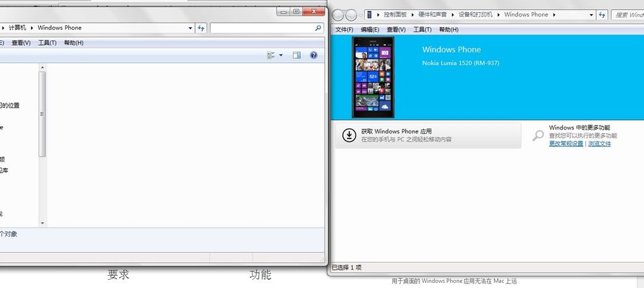Click refresh icon beside right window address bar
Screen dimensions: 644x288
click(x=602, y=15)
